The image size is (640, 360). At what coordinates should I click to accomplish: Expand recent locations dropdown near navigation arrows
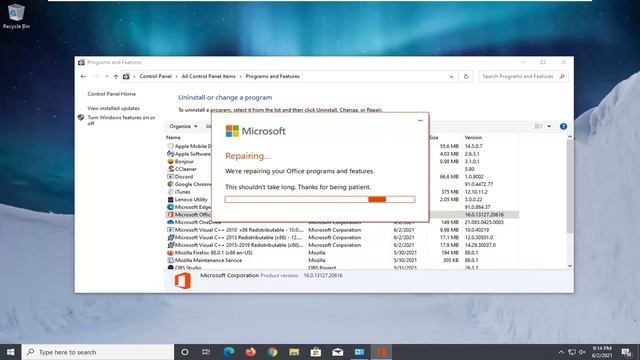pos(107,76)
